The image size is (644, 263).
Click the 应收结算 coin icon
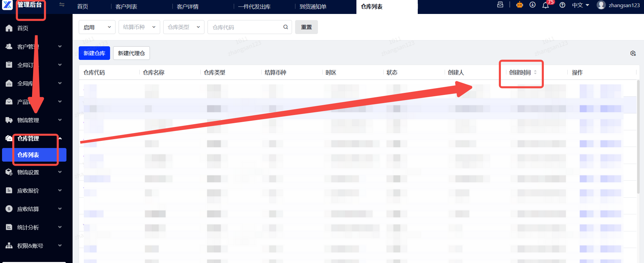click(x=9, y=209)
